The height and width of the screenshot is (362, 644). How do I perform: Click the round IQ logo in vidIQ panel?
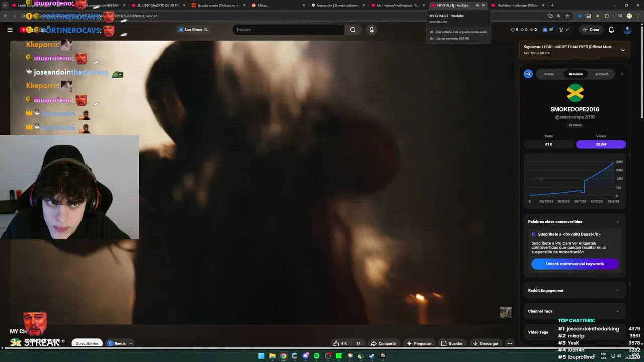528,74
